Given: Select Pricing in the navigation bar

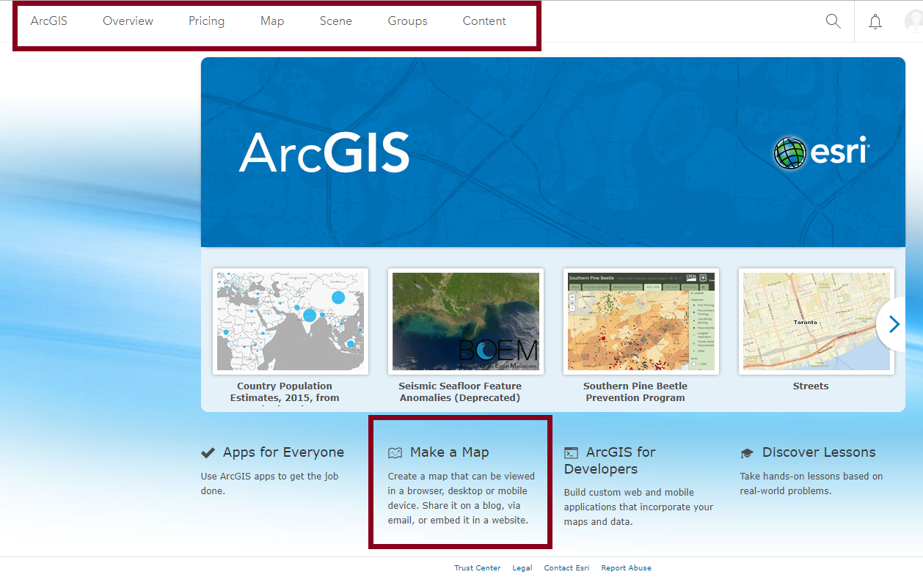Looking at the screenshot, I should (x=206, y=21).
